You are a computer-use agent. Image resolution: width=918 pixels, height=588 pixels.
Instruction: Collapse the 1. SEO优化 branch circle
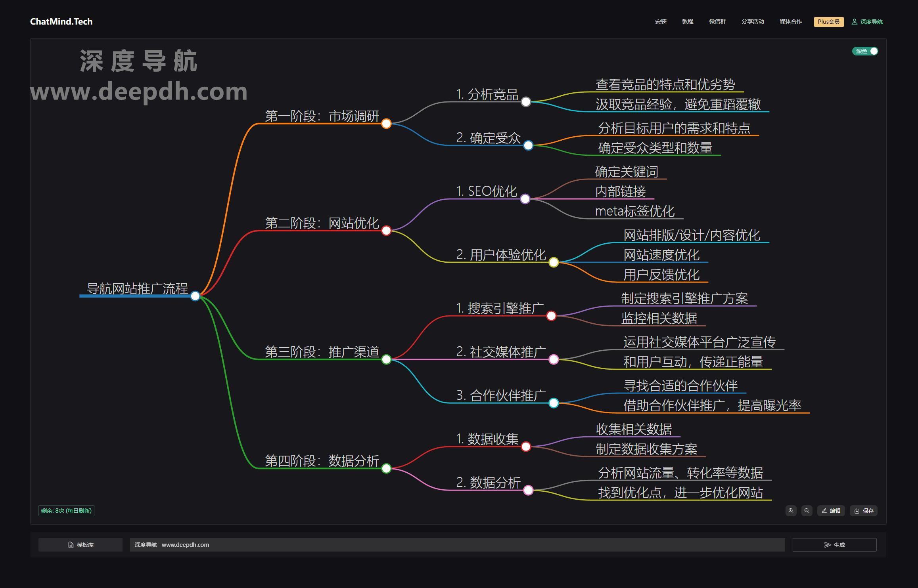tap(525, 199)
